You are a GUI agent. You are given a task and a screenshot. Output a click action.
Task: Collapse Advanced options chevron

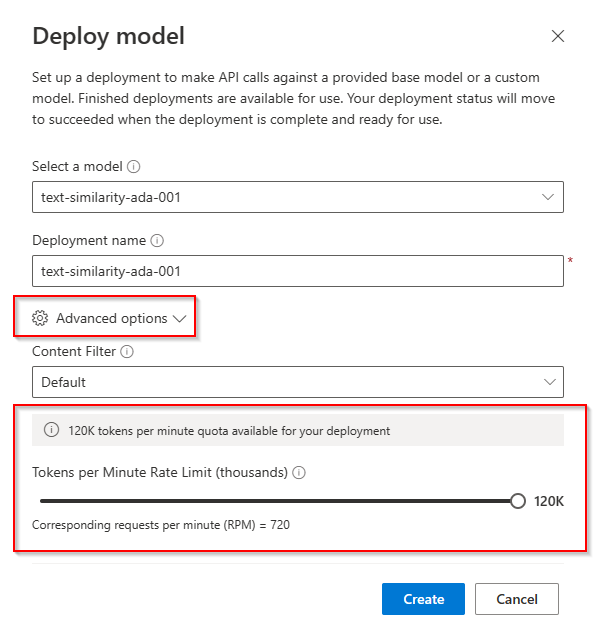pyautogui.click(x=179, y=319)
